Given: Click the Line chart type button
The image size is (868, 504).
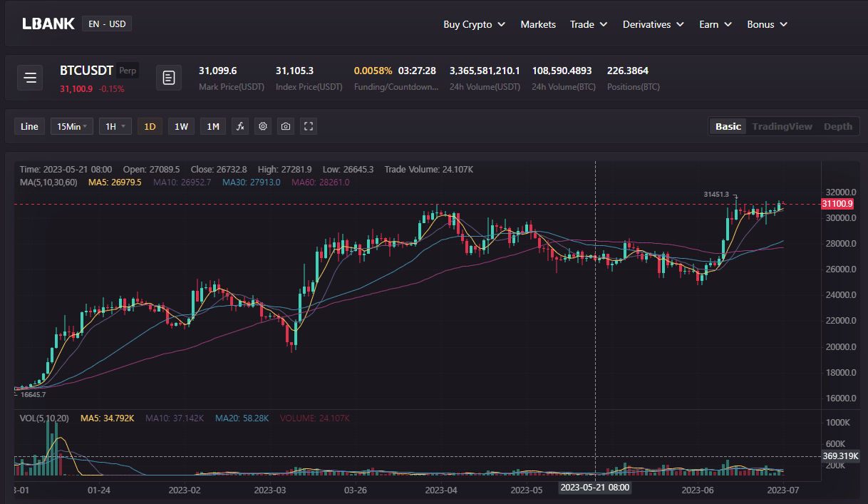Looking at the screenshot, I should click(29, 126).
